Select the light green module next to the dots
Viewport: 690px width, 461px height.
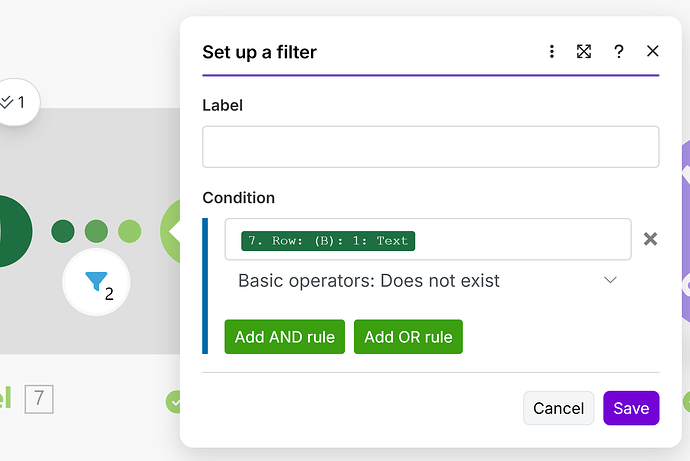point(171,231)
